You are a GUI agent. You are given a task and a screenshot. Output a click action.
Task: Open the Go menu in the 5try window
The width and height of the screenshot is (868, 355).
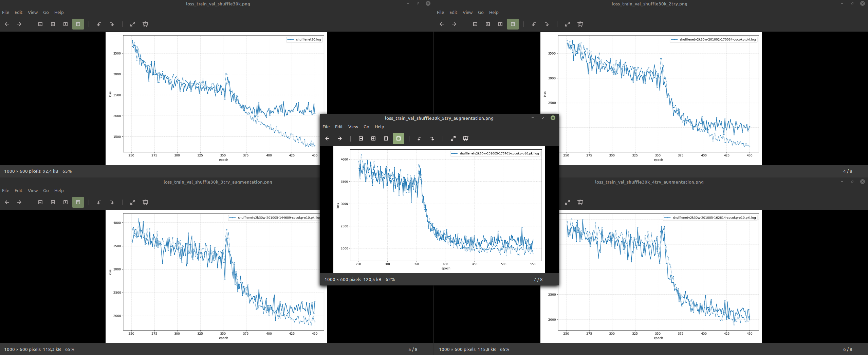[366, 127]
